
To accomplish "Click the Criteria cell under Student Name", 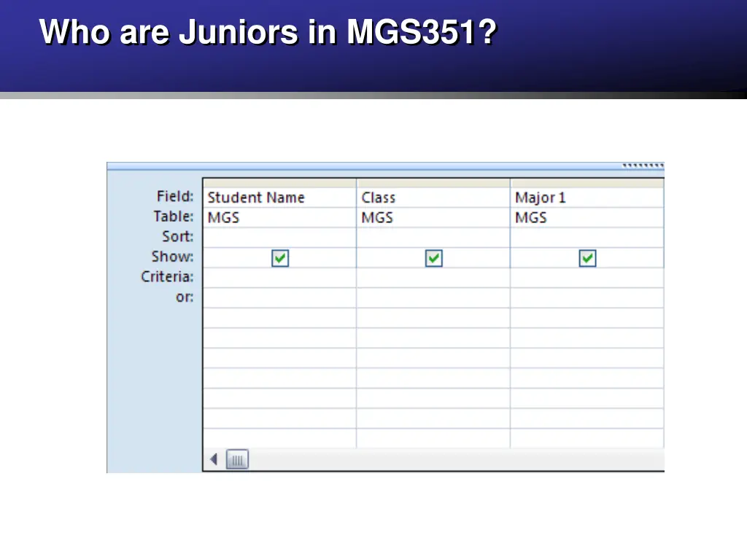I will 279,278.
